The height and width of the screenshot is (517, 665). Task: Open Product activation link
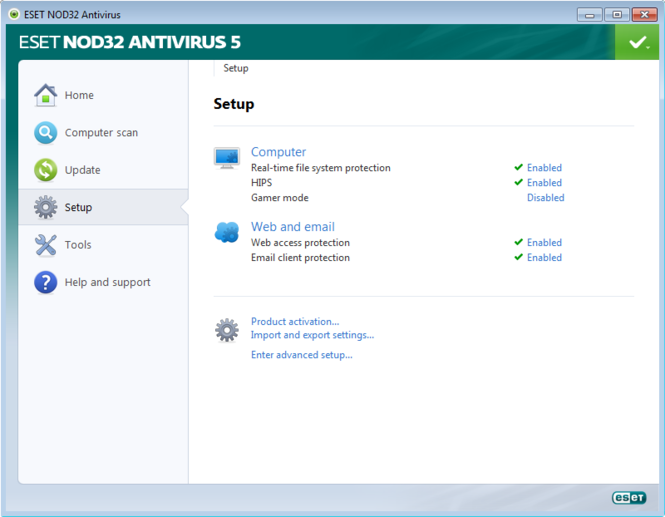click(294, 322)
